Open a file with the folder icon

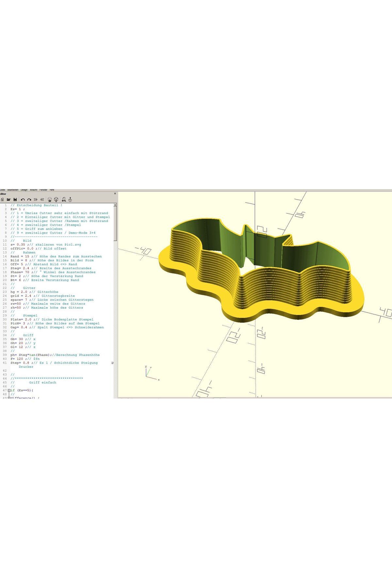coord(8,199)
